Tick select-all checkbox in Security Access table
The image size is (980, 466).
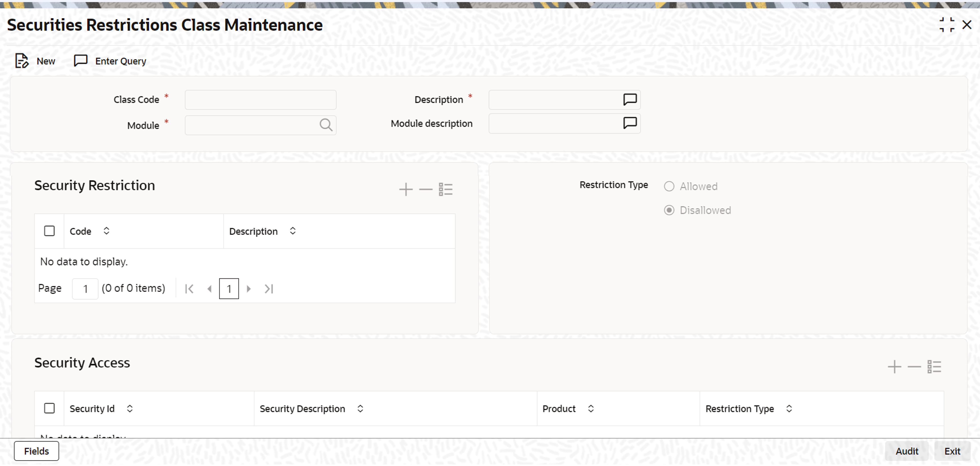coord(49,409)
